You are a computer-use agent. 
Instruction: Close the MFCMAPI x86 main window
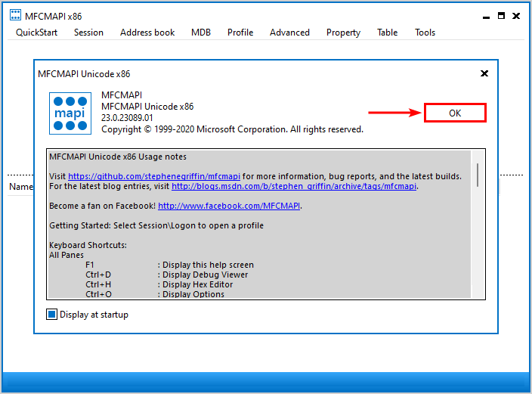516,16
